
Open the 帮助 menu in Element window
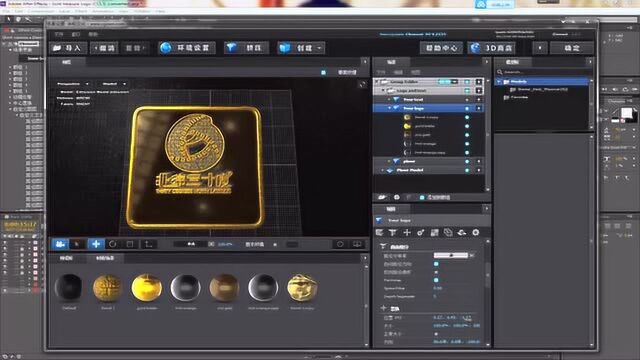pos(93,34)
